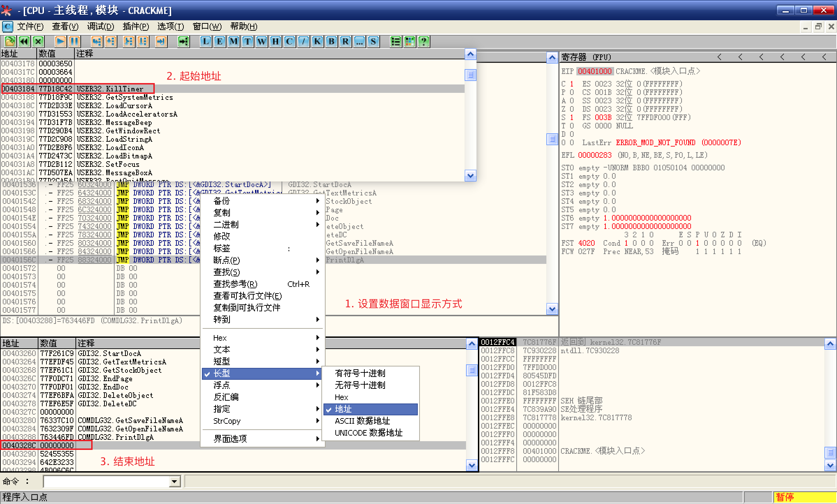Click 查找参考(R) in the context menu
The width and height of the screenshot is (837, 504).
[235, 284]
